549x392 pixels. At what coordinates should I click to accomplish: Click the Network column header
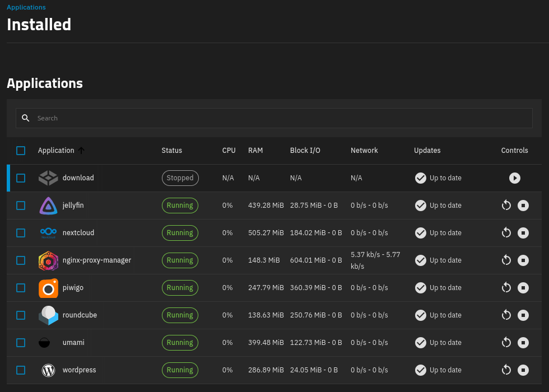(364, 151)
